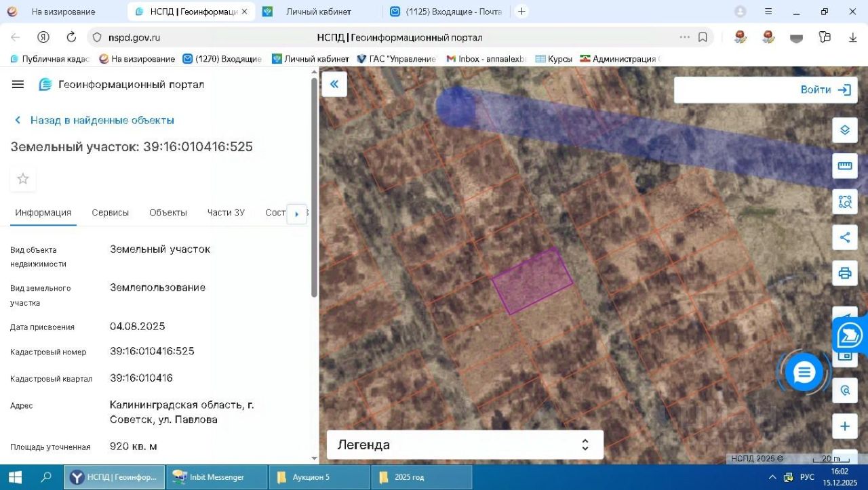
Task: Open the Личный кабинет bookmark
Action: coord(310,59)
